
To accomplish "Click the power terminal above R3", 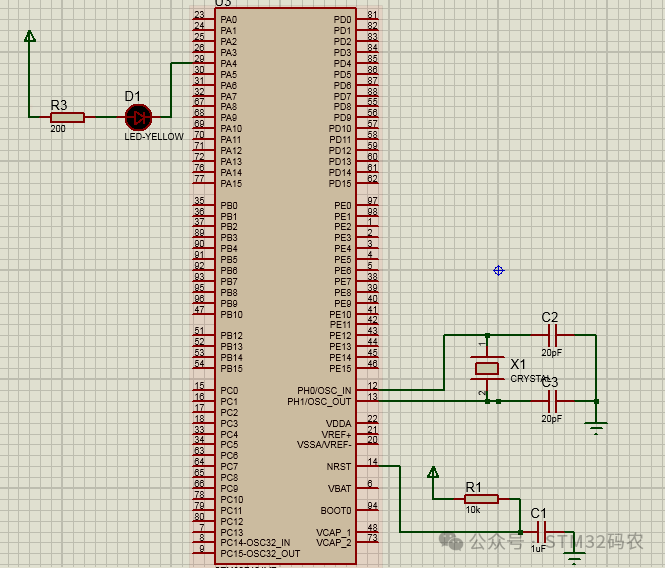I will pyautogui.click(x=30, y=36).
